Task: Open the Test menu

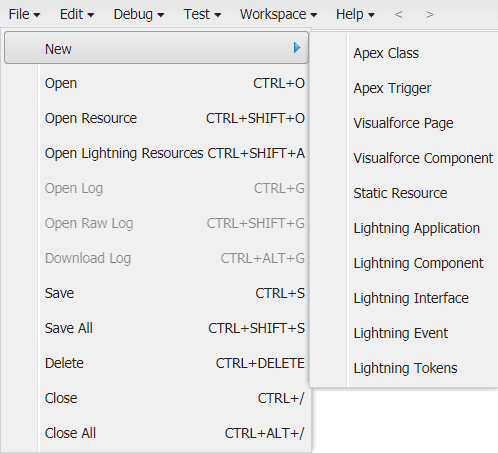Action: pos(202,14)
